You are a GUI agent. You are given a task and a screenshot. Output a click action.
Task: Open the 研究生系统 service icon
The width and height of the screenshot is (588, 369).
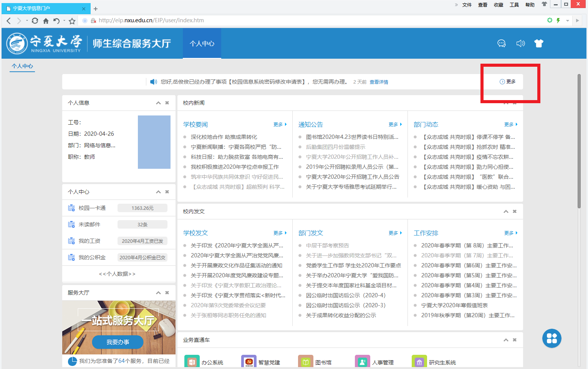coord(419,362)
